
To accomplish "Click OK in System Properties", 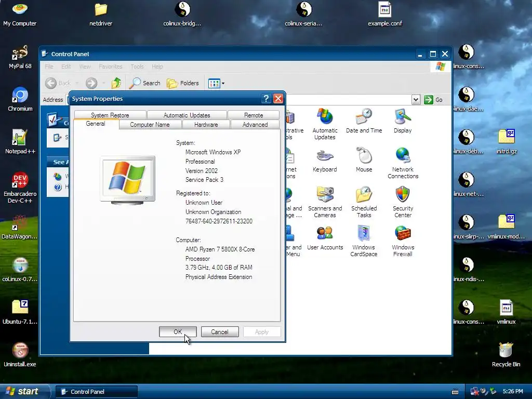I will point(178,332).
